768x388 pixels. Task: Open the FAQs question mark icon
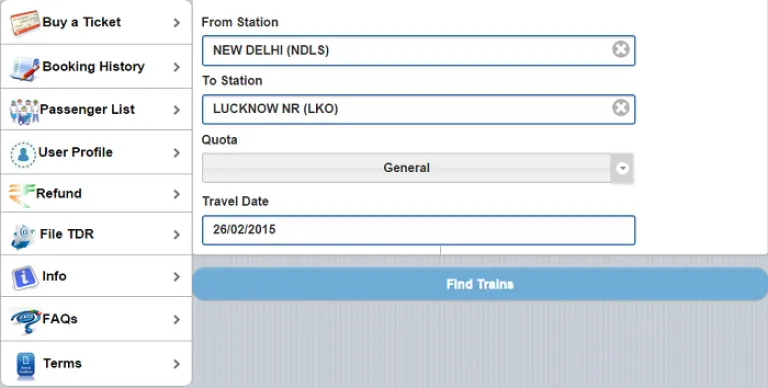pyautogui.click(x=25, y=321)
